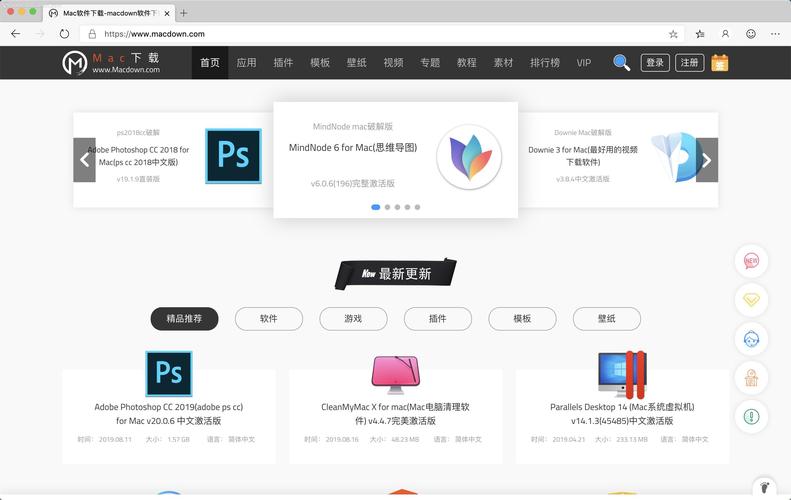Open the 视频 navigation menu
Image resolution: width=791 pixels, height=500 pixels.
[393, 63]
